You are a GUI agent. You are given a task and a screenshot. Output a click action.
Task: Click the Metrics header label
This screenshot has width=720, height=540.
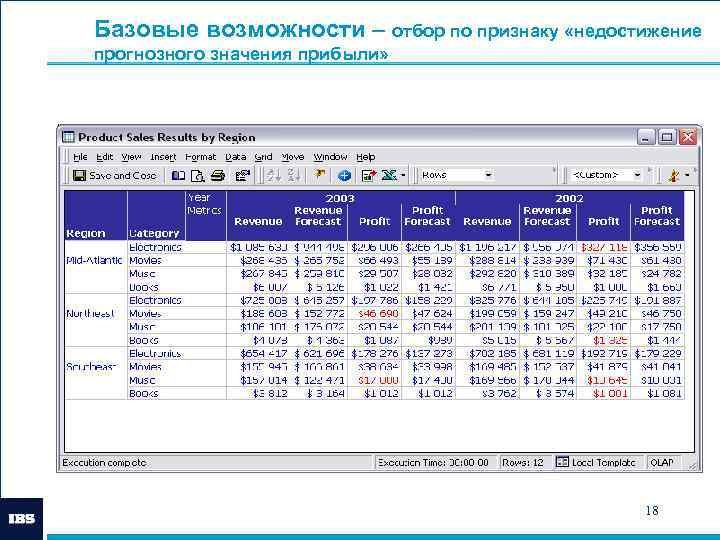204,210
